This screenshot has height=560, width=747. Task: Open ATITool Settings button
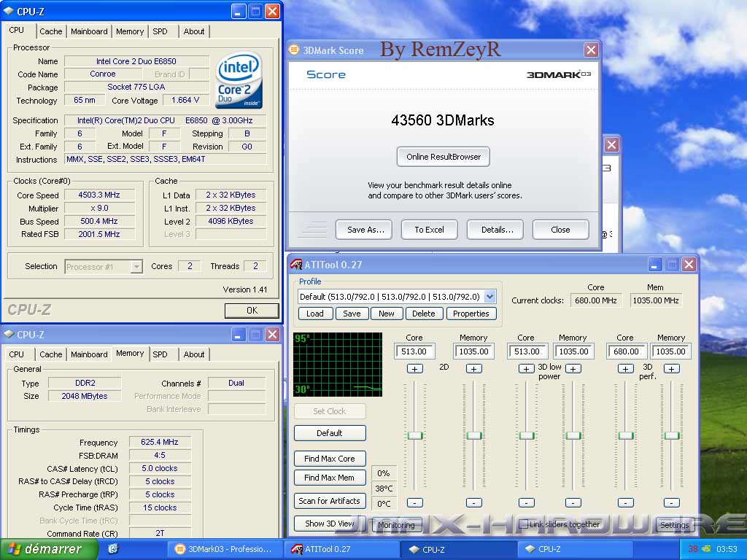pos(675,525)
